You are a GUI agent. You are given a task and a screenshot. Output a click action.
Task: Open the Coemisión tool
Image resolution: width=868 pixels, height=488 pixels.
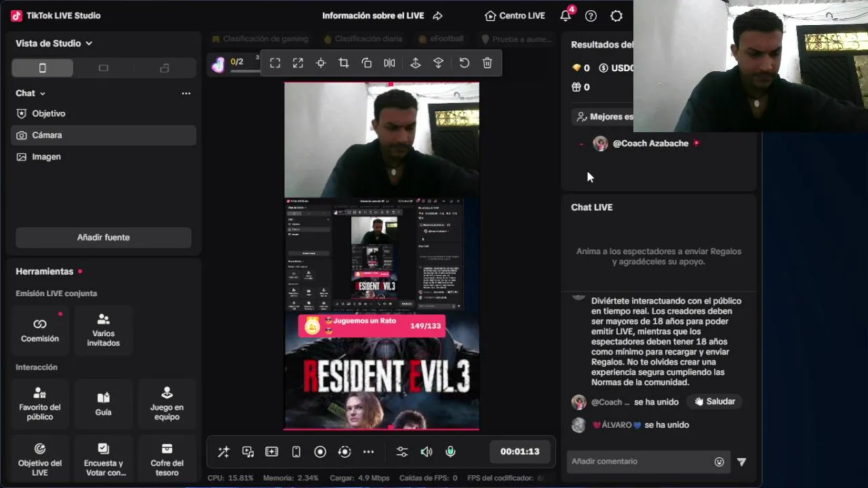[x=40, y=330]
